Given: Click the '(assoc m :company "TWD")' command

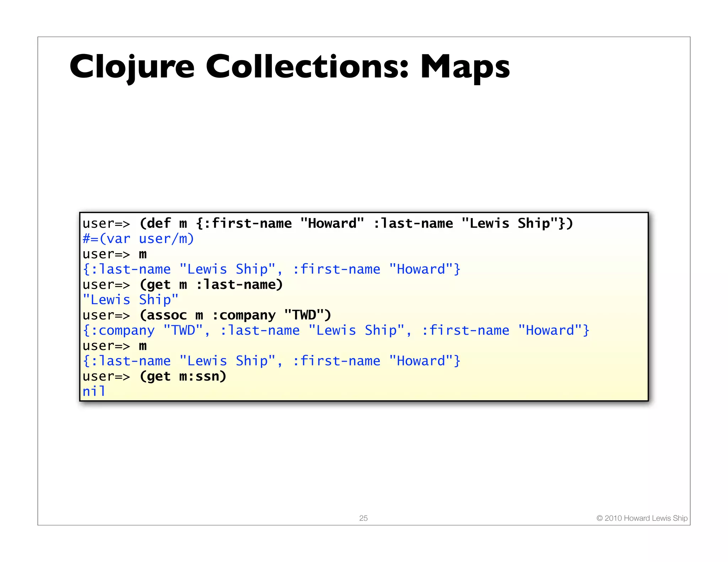Looking at the screenshot, I should 235,315.
